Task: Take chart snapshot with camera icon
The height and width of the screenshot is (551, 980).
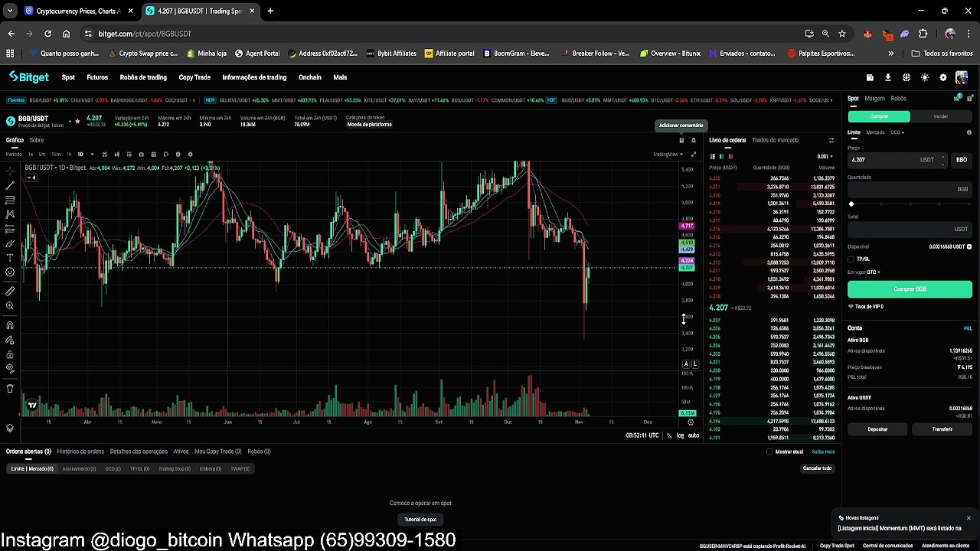Action: pyautogui.click(x=141, y=155)
